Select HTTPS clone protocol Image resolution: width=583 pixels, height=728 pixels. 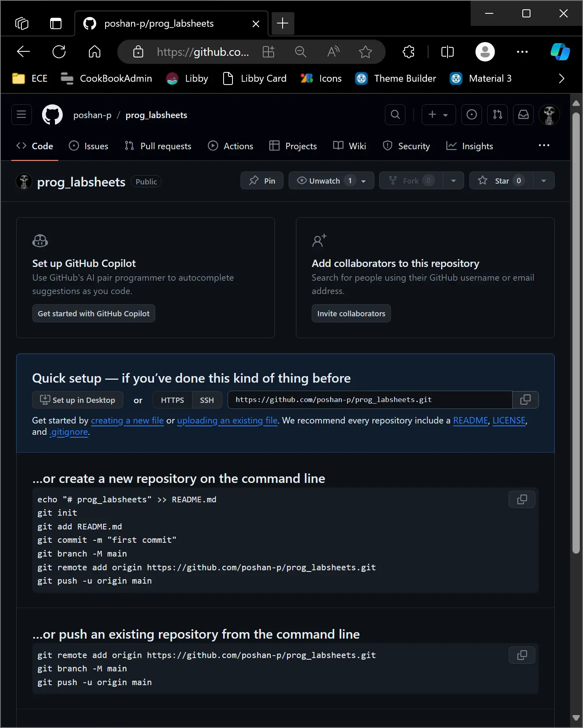click(173, 400)
